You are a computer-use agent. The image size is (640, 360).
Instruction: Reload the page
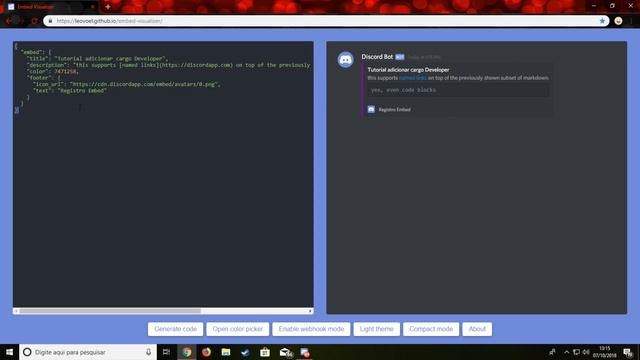pyautogui.click(x=34, y=21)
